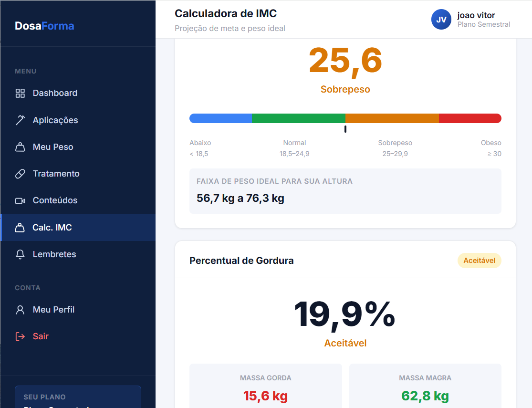532x408 pixels.
Task: Click the < 18,5 Abaixo range label
Action: [x=199, y=154]
